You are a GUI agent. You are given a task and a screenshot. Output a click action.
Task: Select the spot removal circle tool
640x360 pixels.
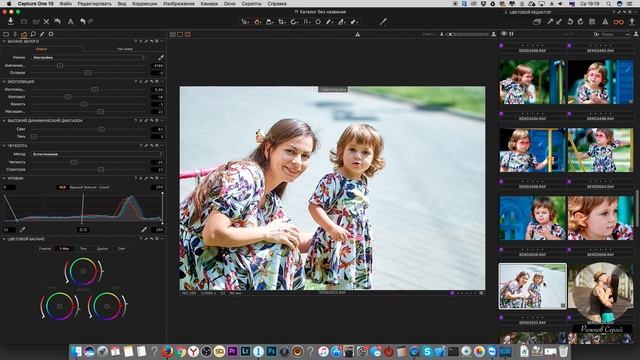pos(318,22)
